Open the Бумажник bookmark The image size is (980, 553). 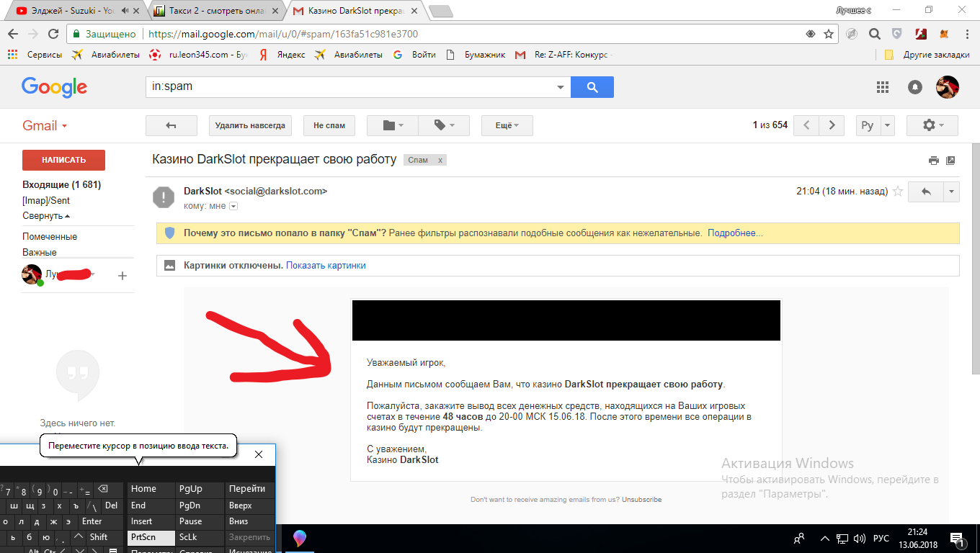click(476, 55)
